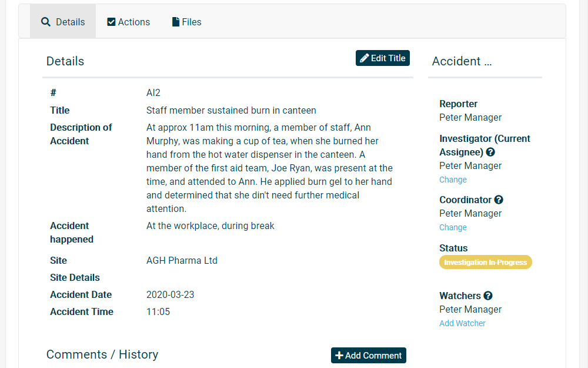This screenshot has width=588, height=368.
Task: Click the 'Accident happened' field label
Action: [x=72, y=233]
